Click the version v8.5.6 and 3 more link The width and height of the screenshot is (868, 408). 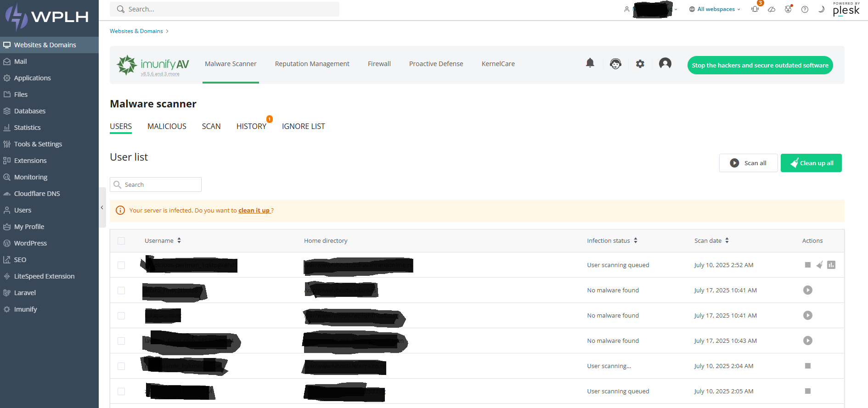point(160,74)
